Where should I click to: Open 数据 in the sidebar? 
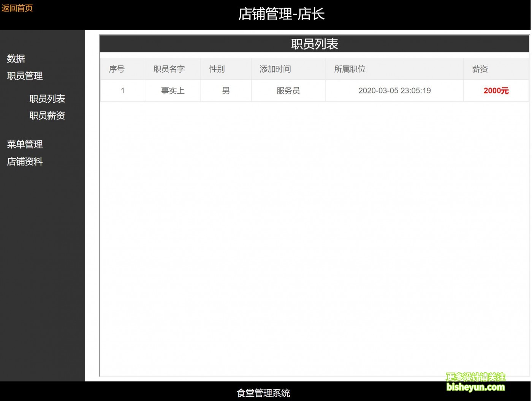click(16, 59)
